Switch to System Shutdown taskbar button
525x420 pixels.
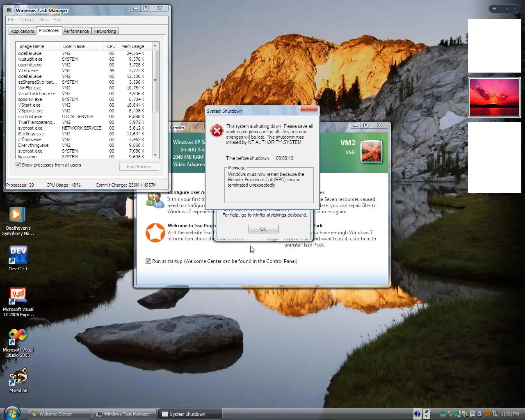click(190, 414)
